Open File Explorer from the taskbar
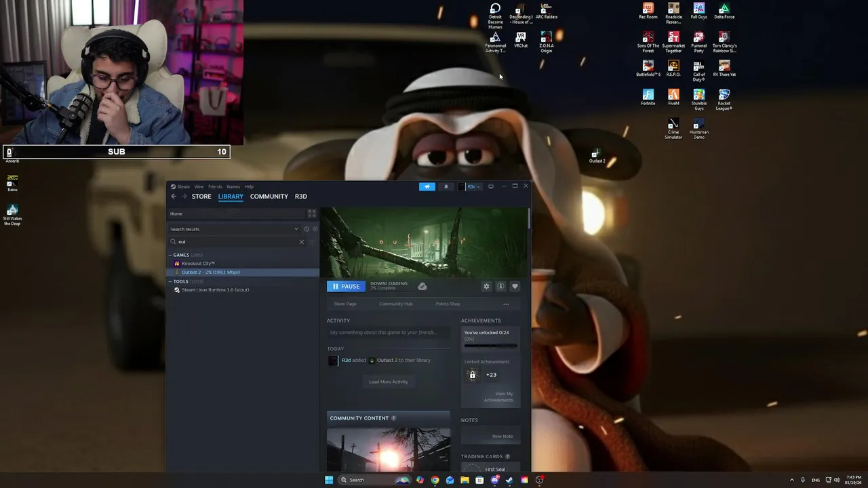The height and width of the screenshot is (488, 868). [x=465, y=480]
